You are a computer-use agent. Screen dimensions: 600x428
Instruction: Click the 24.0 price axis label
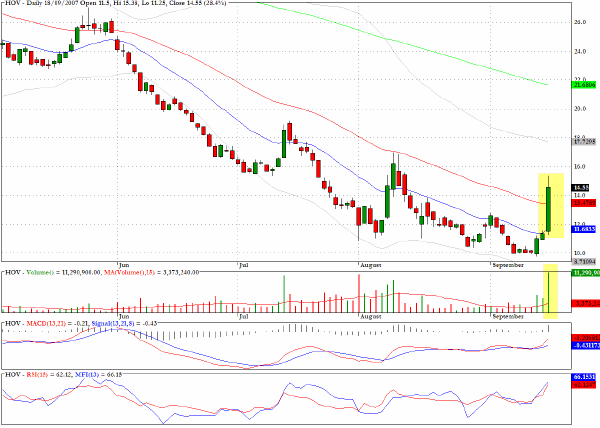click(580, 51)
